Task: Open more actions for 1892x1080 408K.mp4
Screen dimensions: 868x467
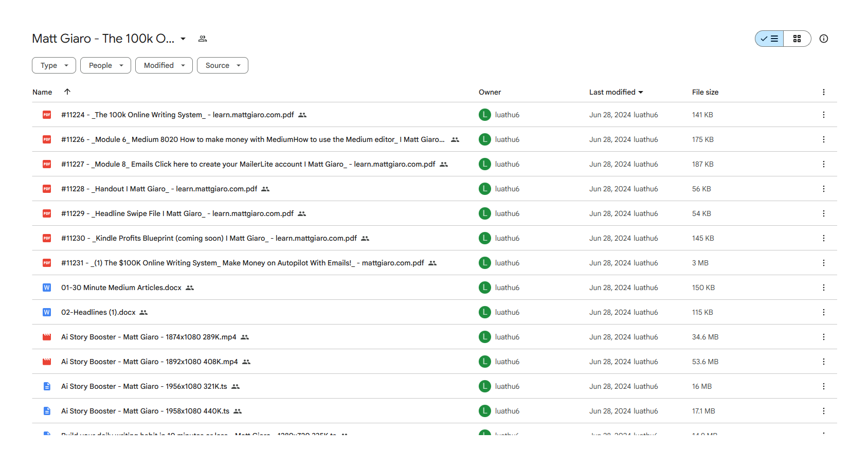Action: [x=824, y=362]
